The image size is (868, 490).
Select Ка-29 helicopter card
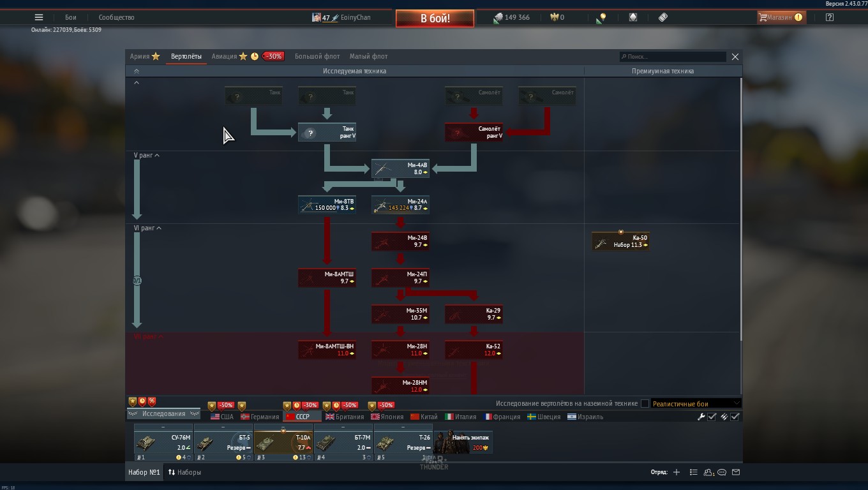pyautogui.click(x=474, y=314)
